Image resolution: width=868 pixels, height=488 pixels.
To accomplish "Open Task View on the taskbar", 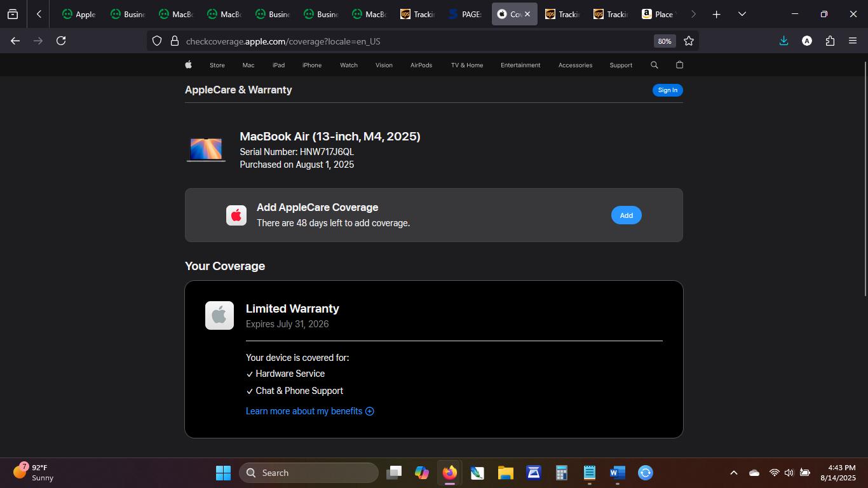I will click(x=394, y=473).
